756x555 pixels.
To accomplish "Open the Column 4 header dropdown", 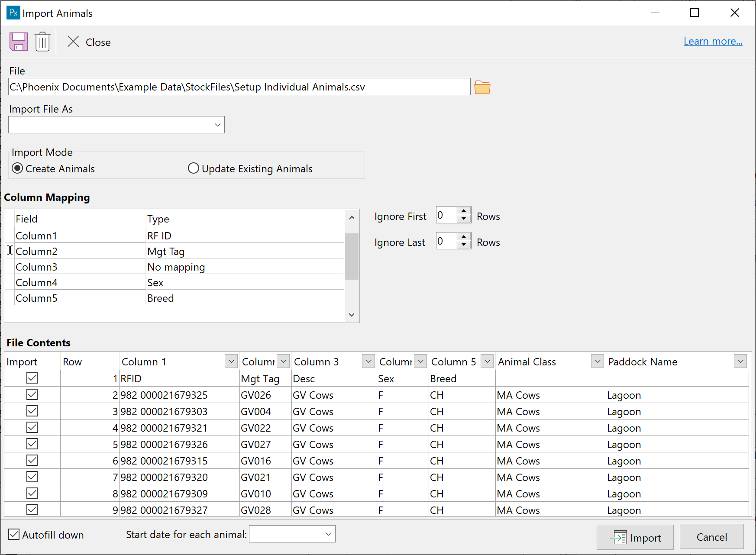I will pos(420,361).
